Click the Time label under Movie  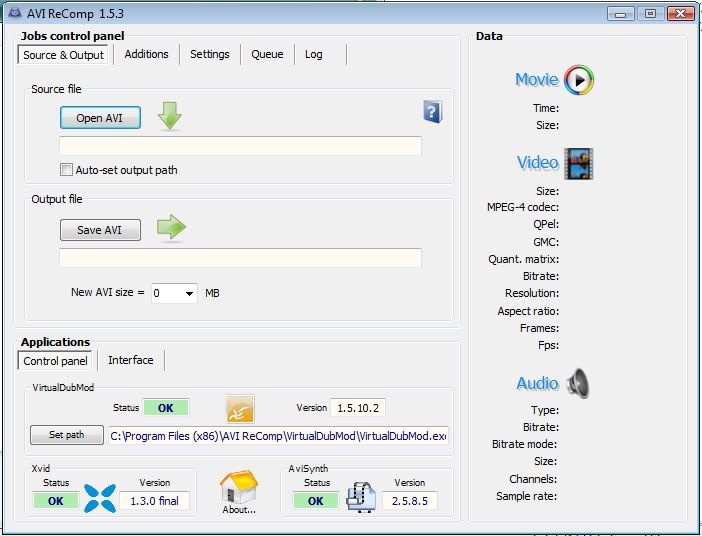tap(546, 108)
